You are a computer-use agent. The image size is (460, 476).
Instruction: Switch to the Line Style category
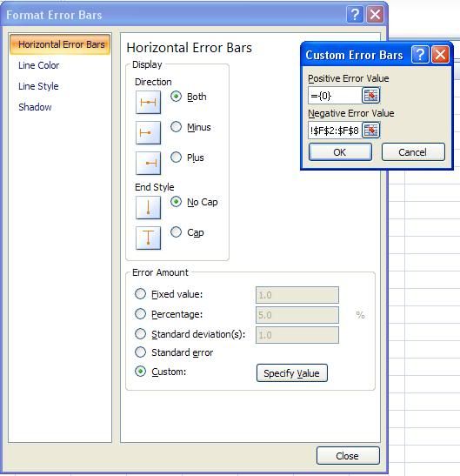tap(38, 86)
